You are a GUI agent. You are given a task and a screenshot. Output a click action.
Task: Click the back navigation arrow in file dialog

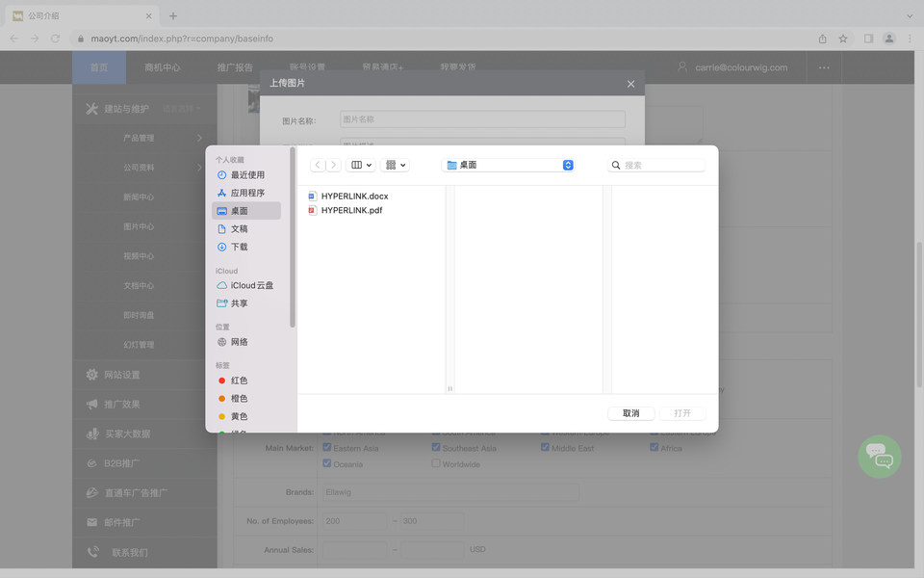319,165
